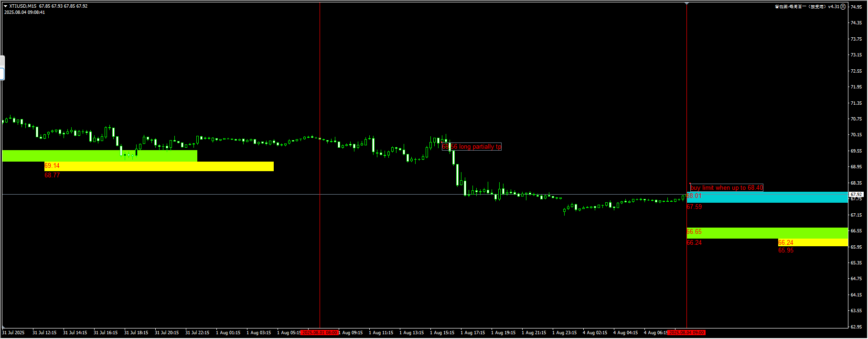Click the red 2025.08.01 08:00 date marker

click(320, 333)
